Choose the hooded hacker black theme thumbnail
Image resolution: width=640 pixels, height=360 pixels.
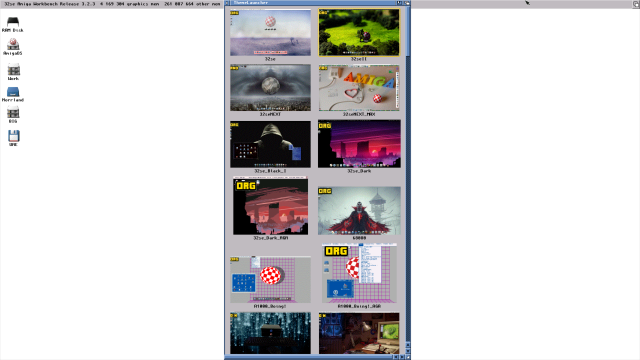click(270, 144)
